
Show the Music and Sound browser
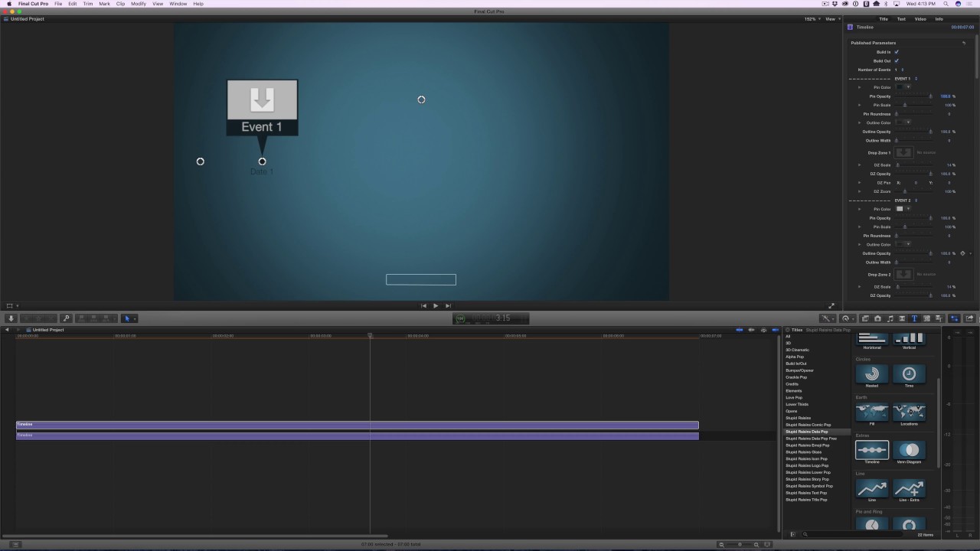pos(890,318)
